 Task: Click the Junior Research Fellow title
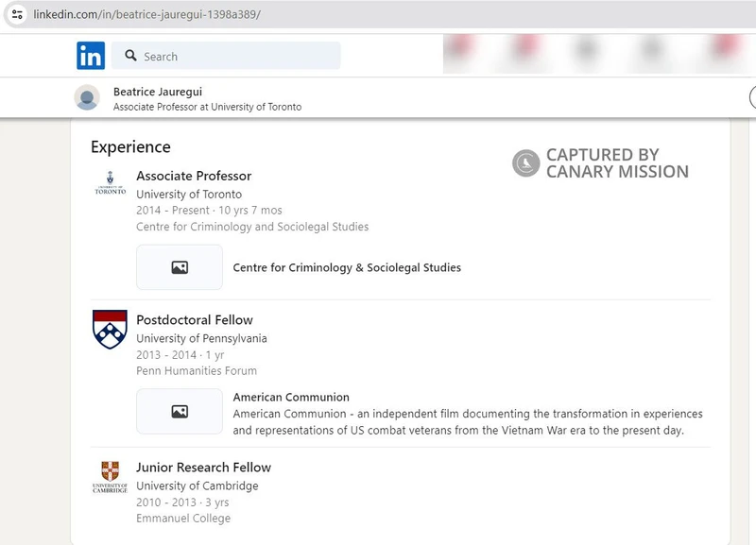point(203,468)
